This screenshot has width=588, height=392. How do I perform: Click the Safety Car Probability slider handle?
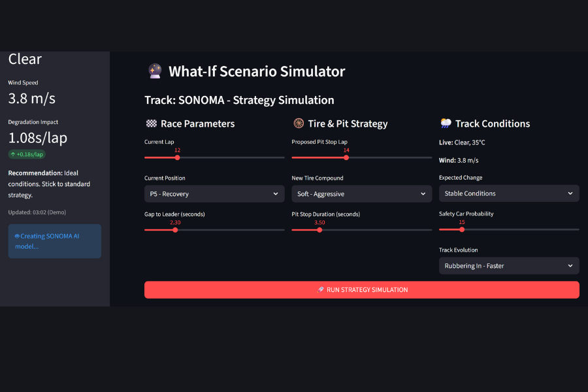pyautogui.click(x=462, y=229)
